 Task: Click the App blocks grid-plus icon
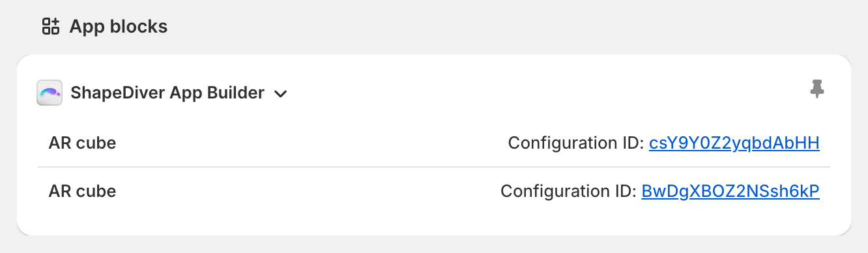pos(50,26)
